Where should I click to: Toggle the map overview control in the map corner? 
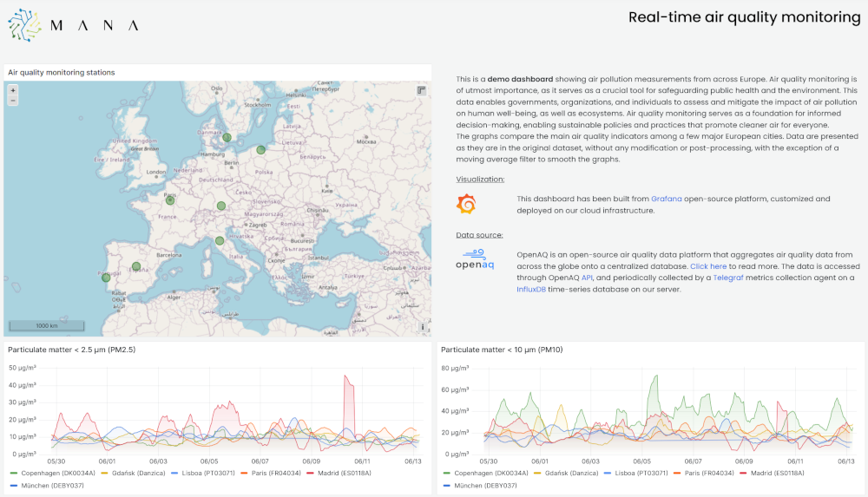pyautogui.click(x=422, y=90)
